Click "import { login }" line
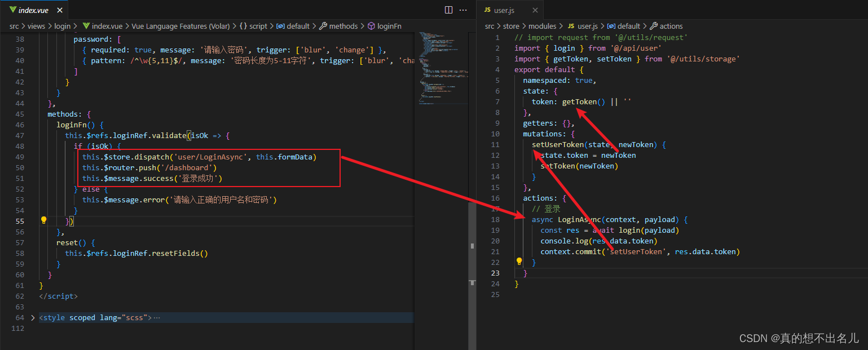Image resolution: width=868 pixels, height=350 pixels. [x=588, y=48]
